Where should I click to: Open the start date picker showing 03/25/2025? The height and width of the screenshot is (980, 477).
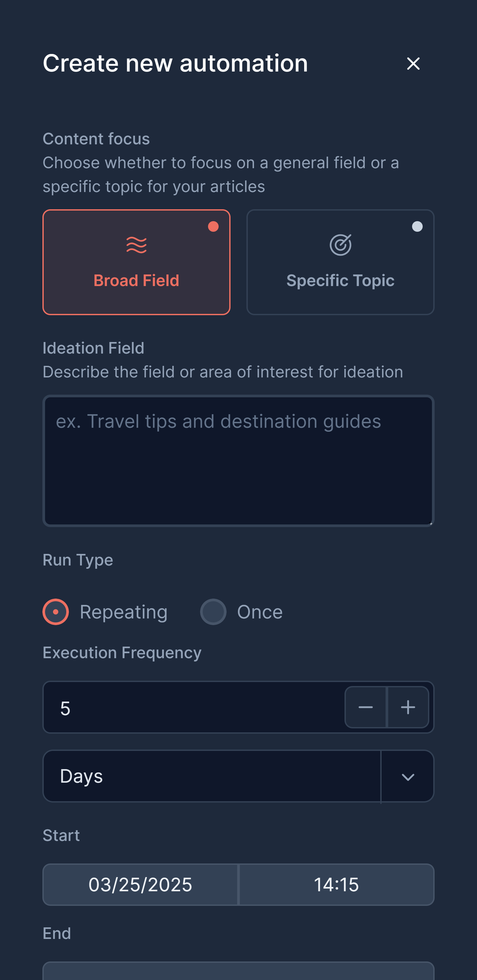tap(140, 885)
